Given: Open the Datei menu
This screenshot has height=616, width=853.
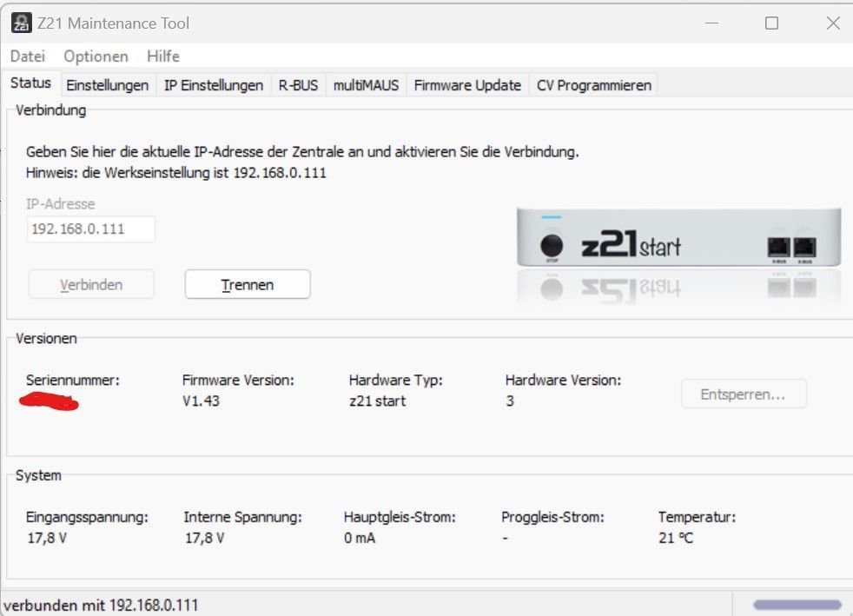Looking at the screenshot, I should [x=28, y=56].
